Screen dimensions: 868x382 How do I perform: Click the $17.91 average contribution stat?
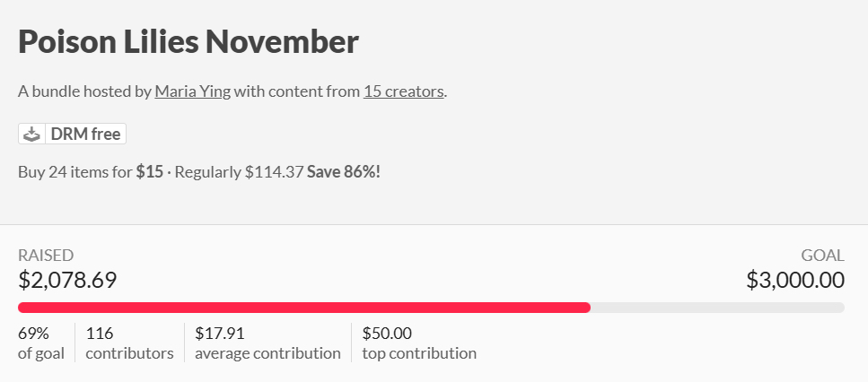coord(267,343)
